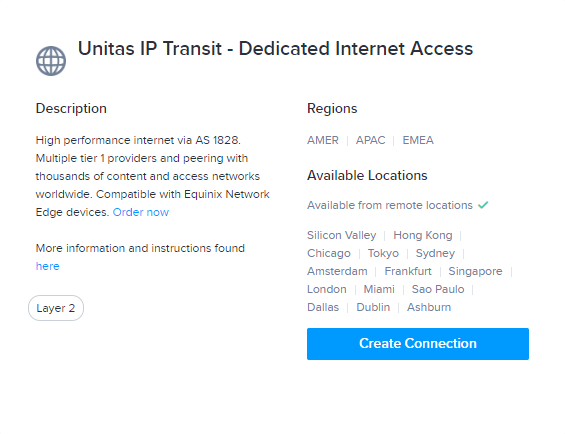The width and height of the screenshot is (565, 434).
Task: Click the Ashburn location
Action: coord(429,307)
